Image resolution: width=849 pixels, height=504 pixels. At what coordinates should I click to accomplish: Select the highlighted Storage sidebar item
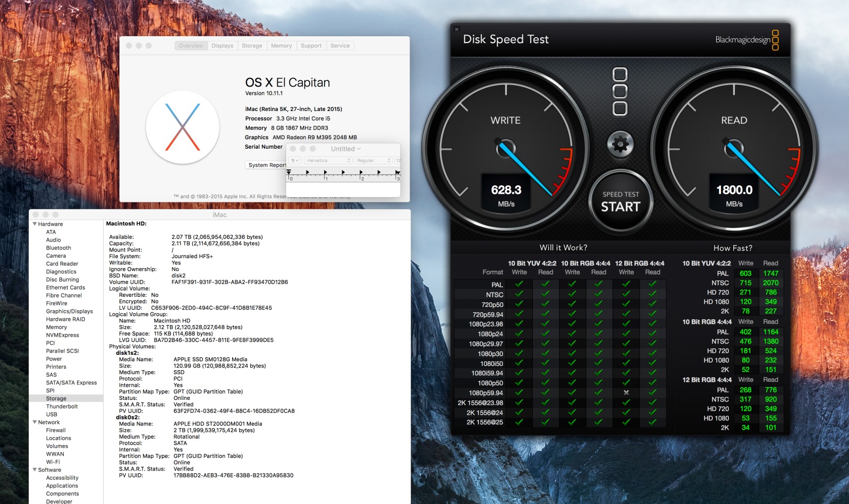coord(66,398)
